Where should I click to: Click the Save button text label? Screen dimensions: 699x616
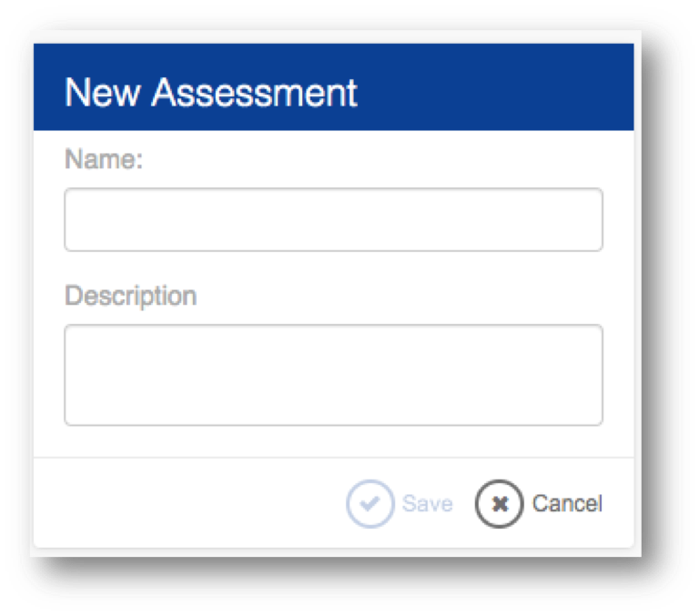click(x=428, y=504)
